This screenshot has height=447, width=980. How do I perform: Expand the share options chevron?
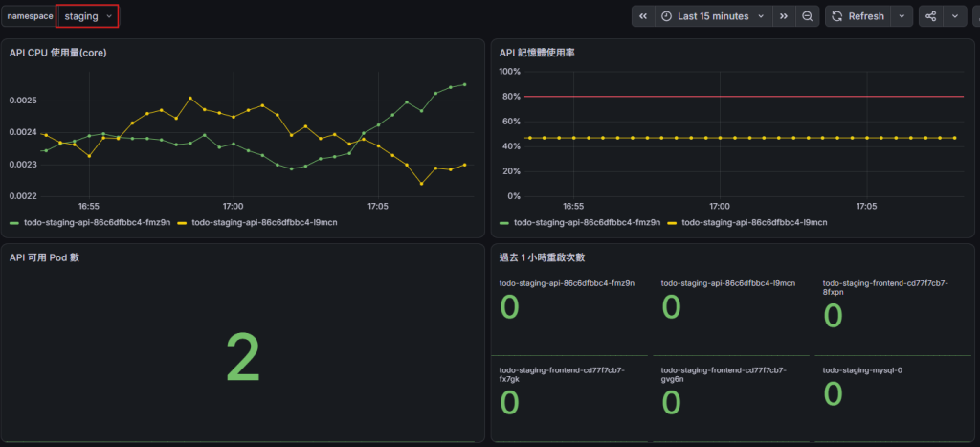tap(954, 16)
